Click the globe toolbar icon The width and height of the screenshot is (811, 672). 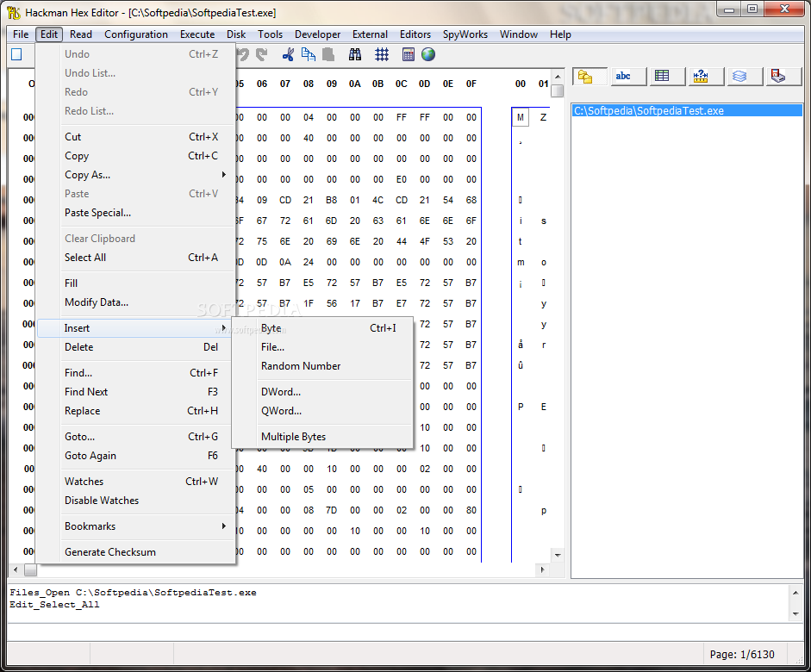(428, 54)
